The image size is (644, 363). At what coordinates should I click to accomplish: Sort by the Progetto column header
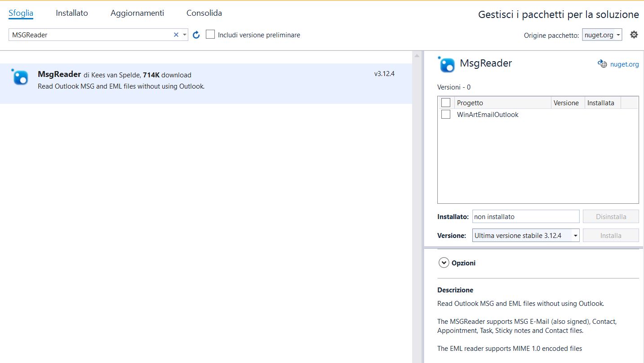coord(502,103)
